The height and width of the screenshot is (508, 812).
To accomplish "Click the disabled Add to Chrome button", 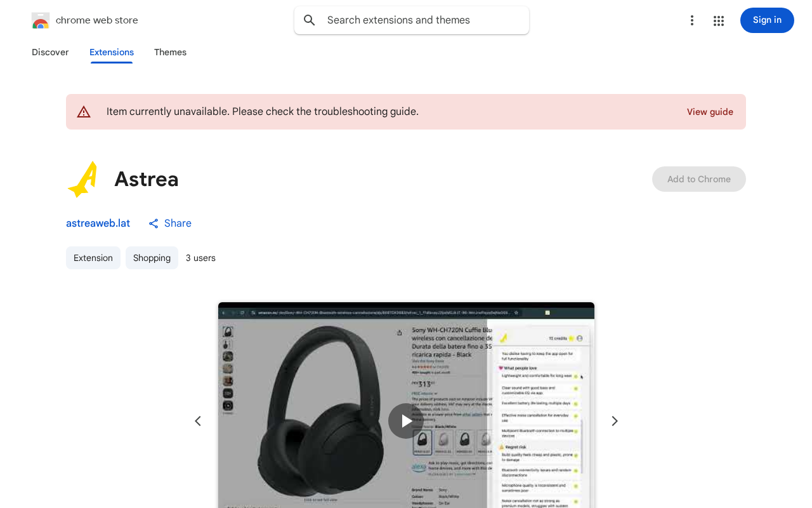I will [699, 179].
